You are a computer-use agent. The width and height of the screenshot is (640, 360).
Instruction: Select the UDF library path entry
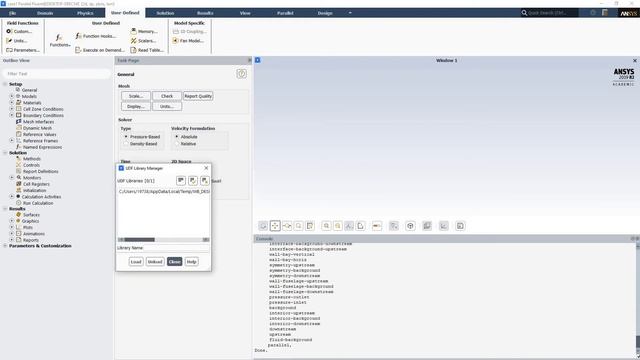pyautogui.click(x=164, y=191)
